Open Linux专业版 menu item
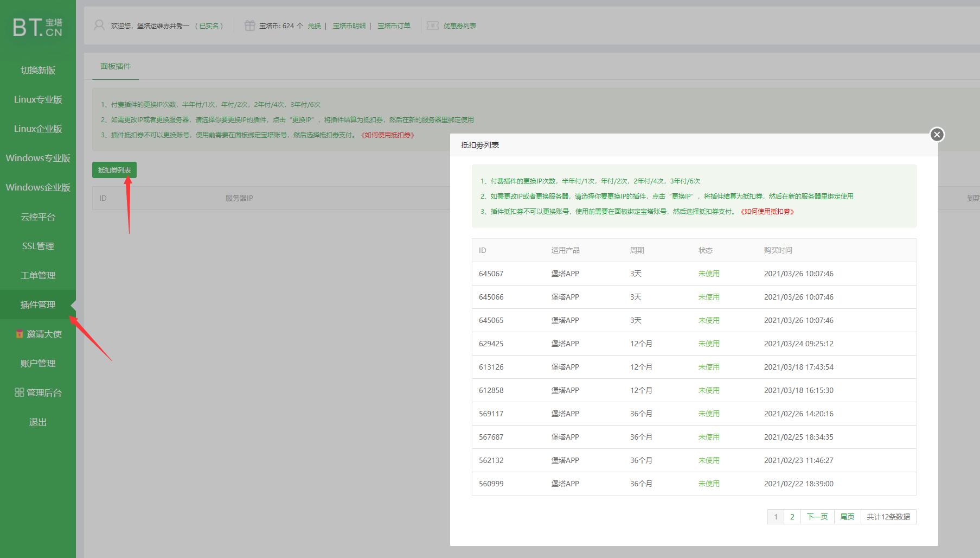 (38, 99)
